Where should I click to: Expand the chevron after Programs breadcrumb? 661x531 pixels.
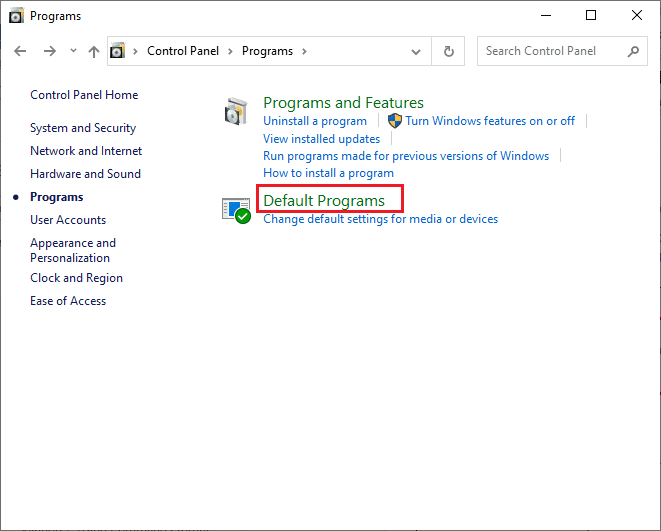[x=304, y=51]
